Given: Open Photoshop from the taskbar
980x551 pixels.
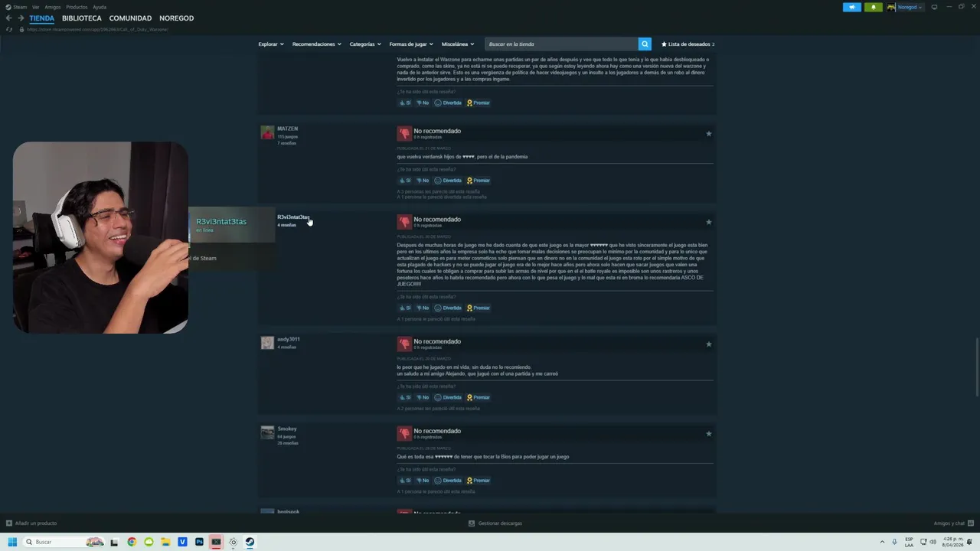Looking at the screenshot, I should click(x=199, y=542).
